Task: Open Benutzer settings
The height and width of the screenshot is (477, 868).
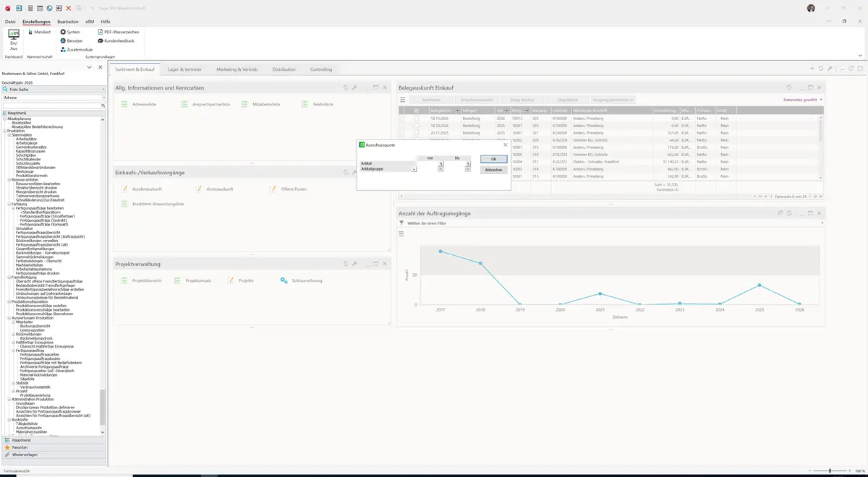Action: [x=72, y=40]
